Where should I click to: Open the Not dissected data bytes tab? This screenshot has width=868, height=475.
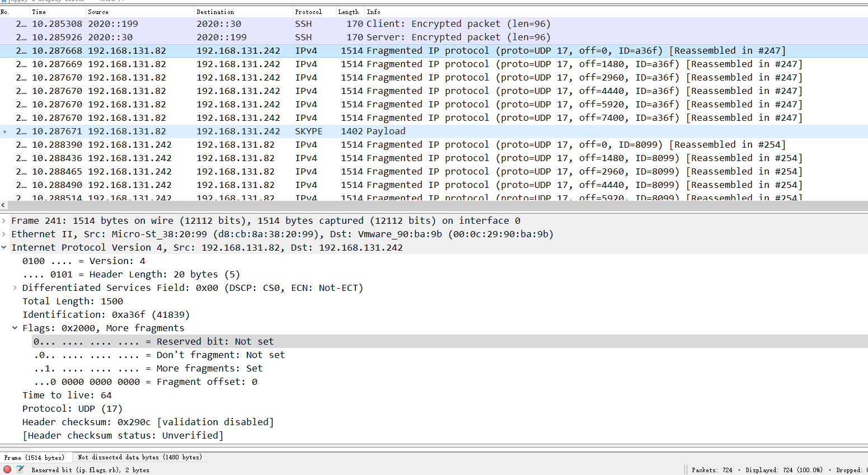140,457
